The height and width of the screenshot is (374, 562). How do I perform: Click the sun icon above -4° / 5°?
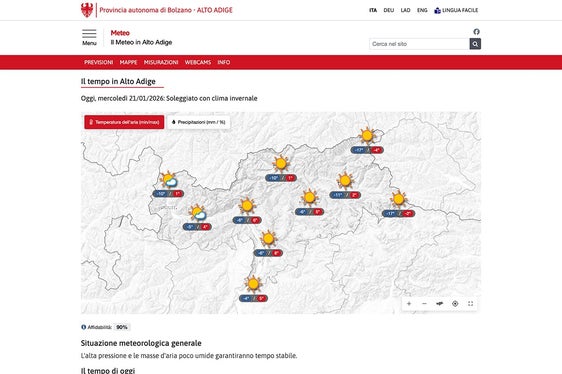click(x=253, y=284)
